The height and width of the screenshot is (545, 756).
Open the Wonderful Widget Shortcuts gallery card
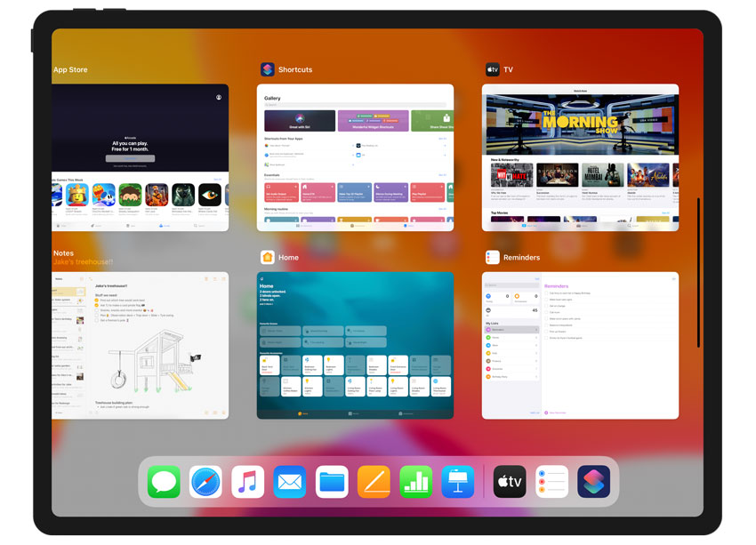[x=374, y=120]
